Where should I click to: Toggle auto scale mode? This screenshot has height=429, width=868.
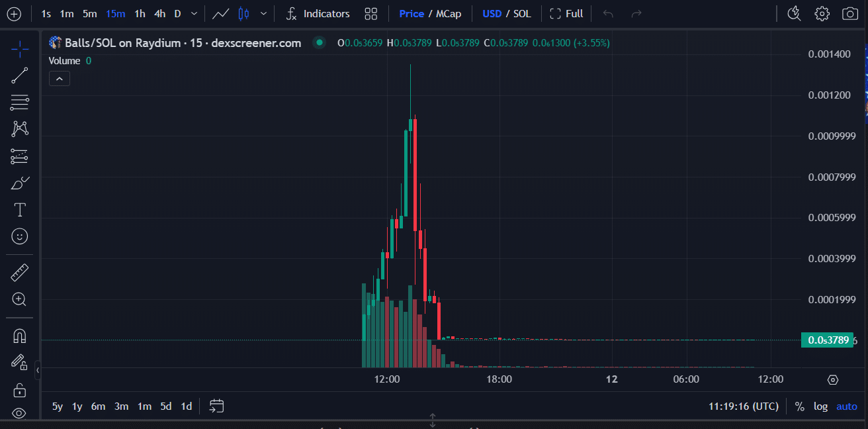pyautogui.click(x=847, y=406)
